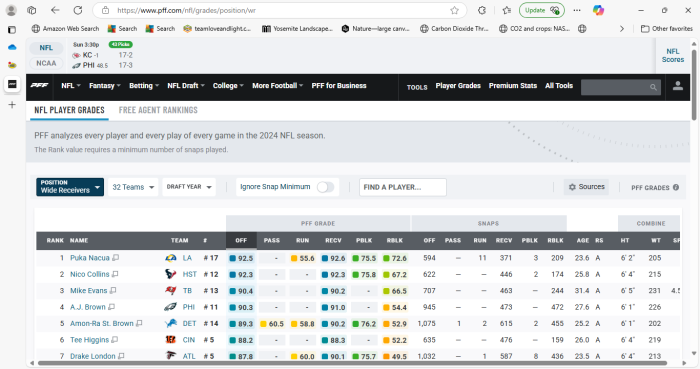Go back in the browser
700x369 pixels.
click(55, 10)
